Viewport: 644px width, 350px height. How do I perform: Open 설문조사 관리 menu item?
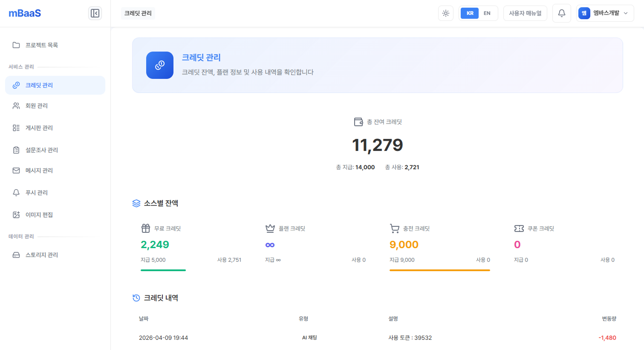tap(42, 150)
